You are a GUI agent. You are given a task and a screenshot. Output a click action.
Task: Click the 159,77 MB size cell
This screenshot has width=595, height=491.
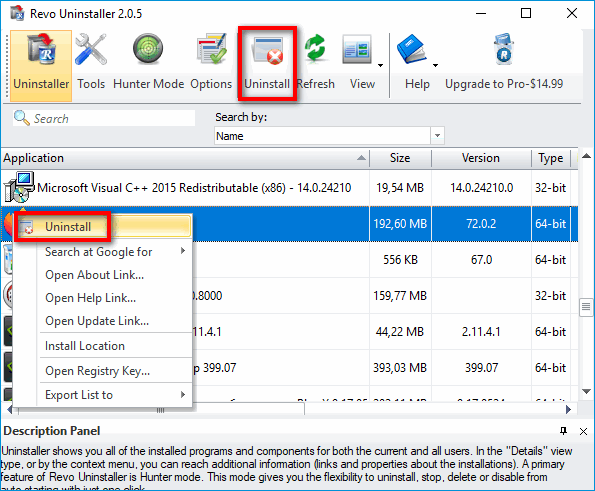point(400,296)
